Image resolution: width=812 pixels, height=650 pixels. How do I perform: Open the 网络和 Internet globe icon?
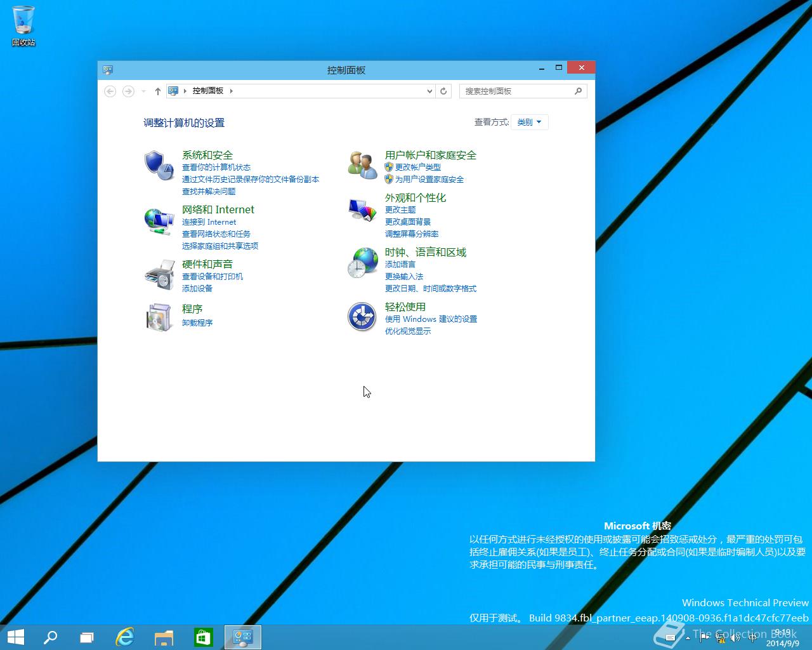click(x=159, y=221)
